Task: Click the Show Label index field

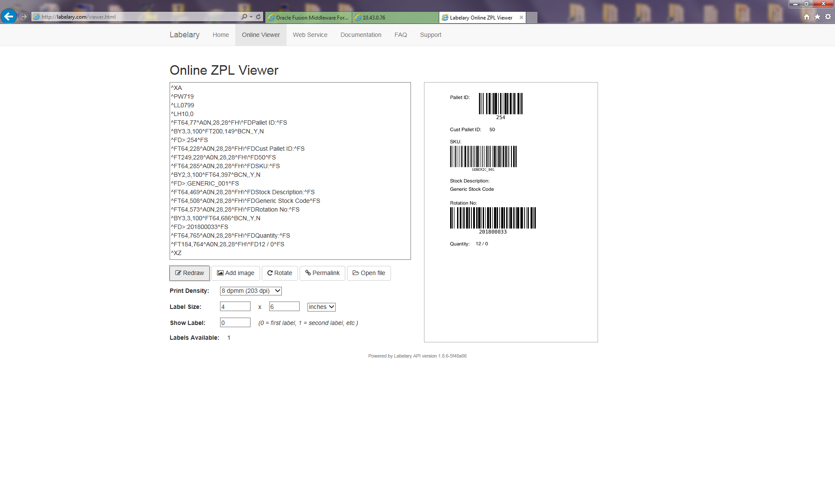Action: click(235, 322)
